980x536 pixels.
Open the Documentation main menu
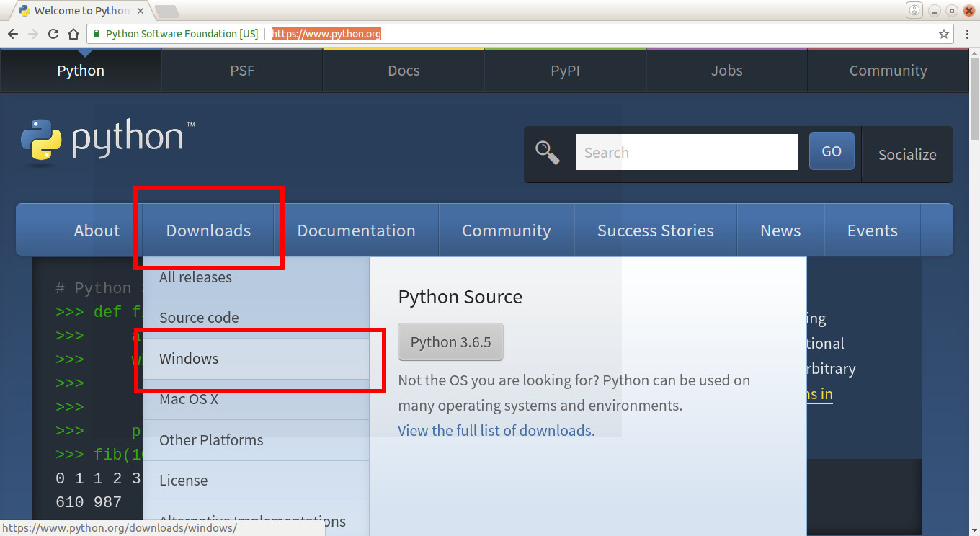(356, 231)
